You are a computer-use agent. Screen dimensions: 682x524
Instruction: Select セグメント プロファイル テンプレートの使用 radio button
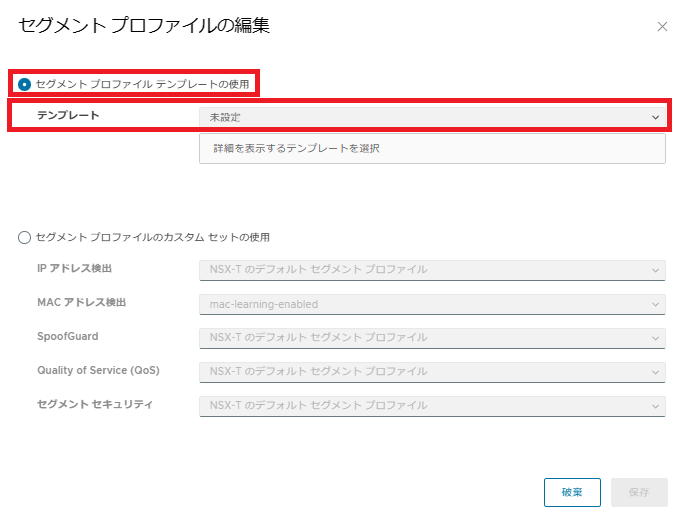coord(25,84)
